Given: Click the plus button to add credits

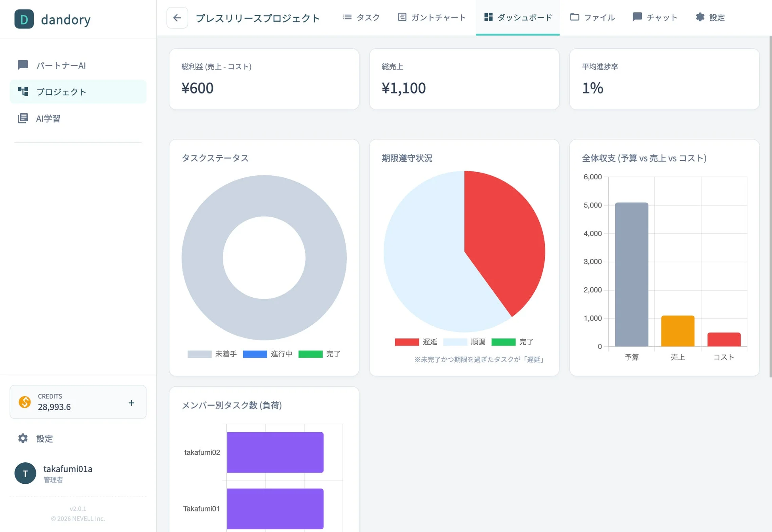Looking at the screenshot, I should click(131, 402).
